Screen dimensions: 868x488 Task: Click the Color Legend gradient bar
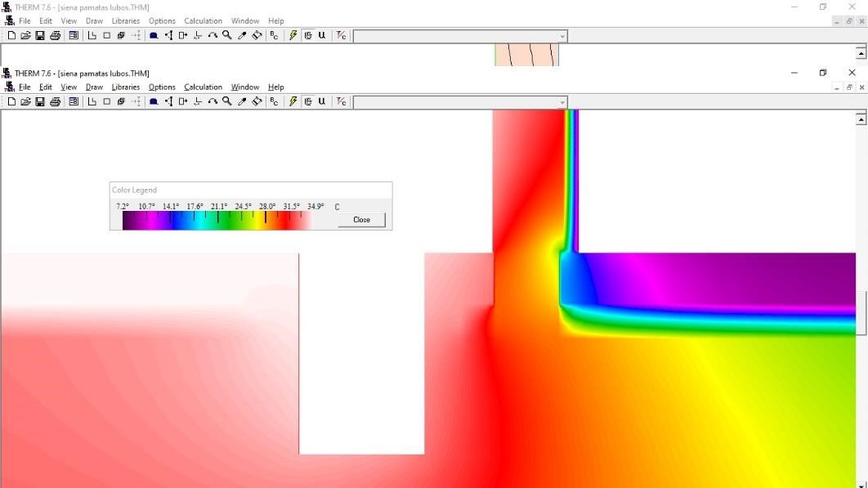click(217, 221)
